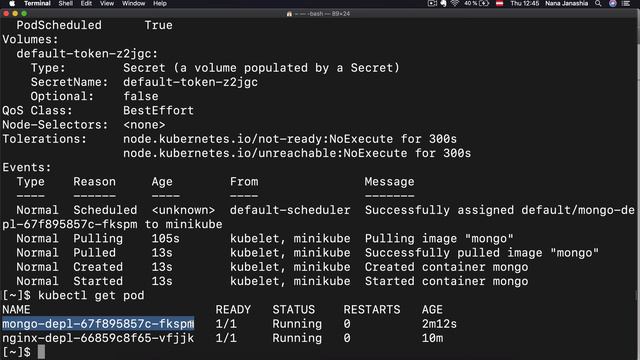Click the Created container mongo message
640x360 pixels.
446,267
